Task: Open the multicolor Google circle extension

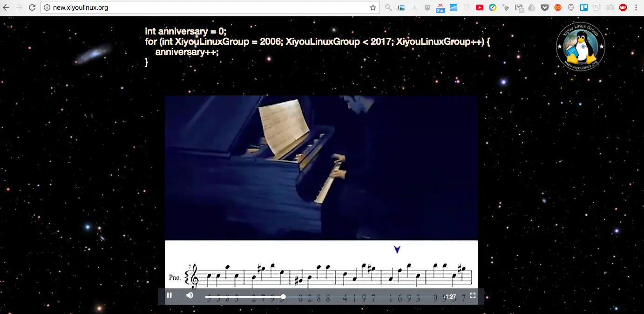Action: (x=492, y=7)
